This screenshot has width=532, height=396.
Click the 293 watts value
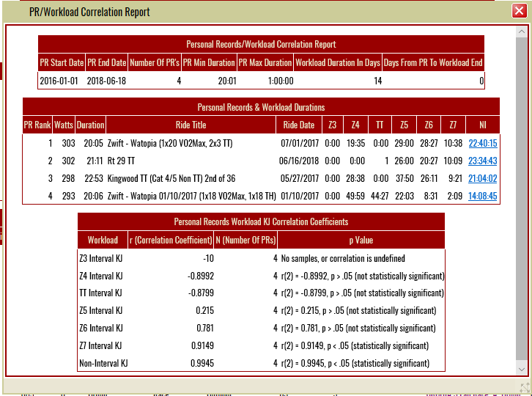68,196
